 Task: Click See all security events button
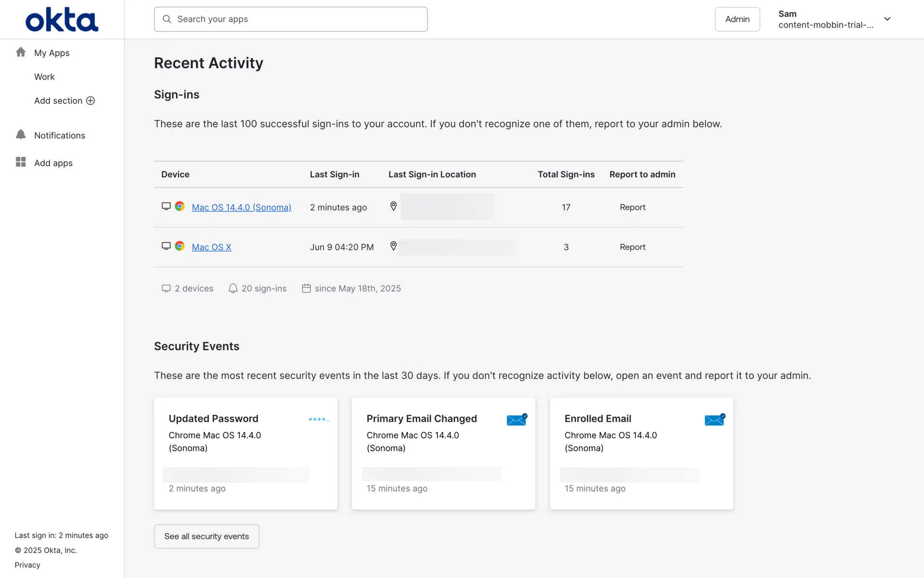pyautogui.click(x=206, y=536)
